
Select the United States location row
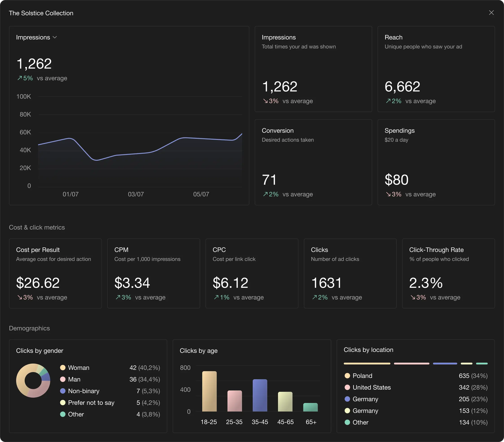coord(371,387)
